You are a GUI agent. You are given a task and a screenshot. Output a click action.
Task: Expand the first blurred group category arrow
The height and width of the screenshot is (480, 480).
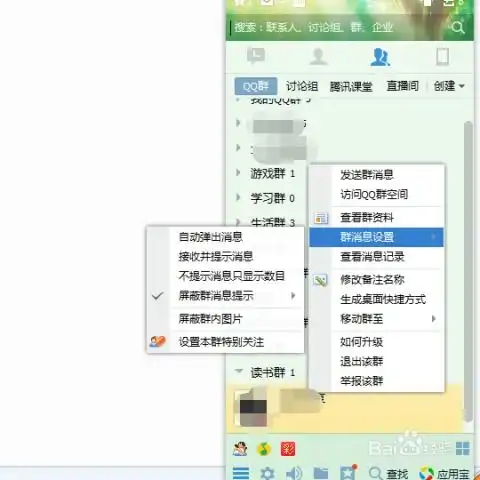(x=238, y=123)
